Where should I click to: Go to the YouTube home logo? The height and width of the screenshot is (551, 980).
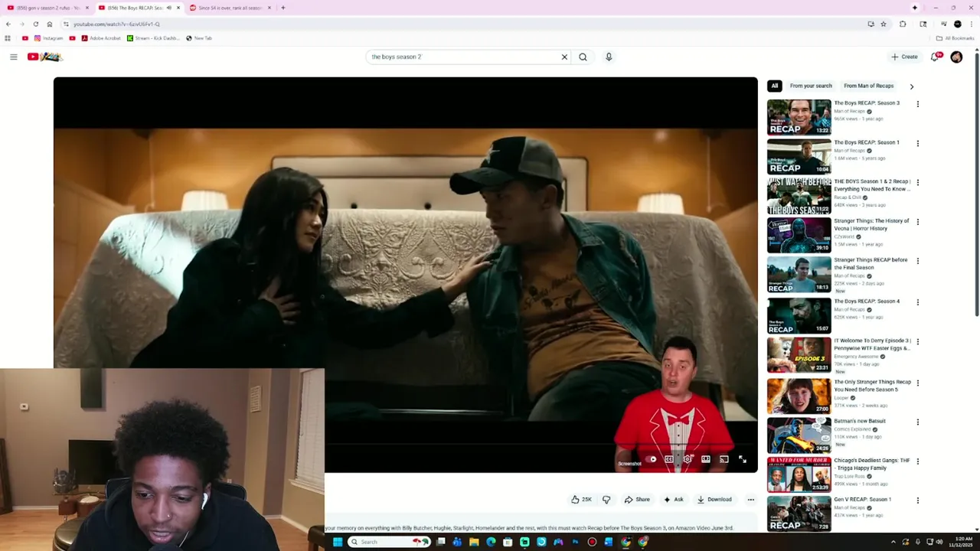tap(44, 57)
